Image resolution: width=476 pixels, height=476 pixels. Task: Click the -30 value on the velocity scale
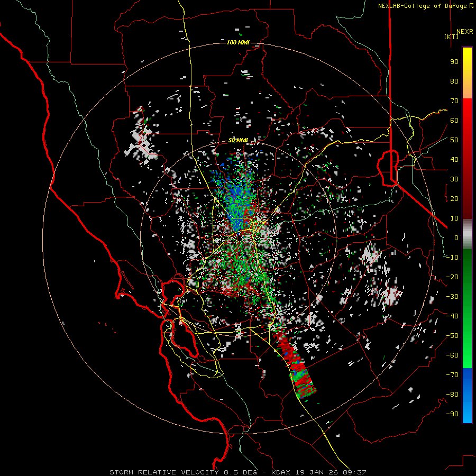(x=452, y=297)
